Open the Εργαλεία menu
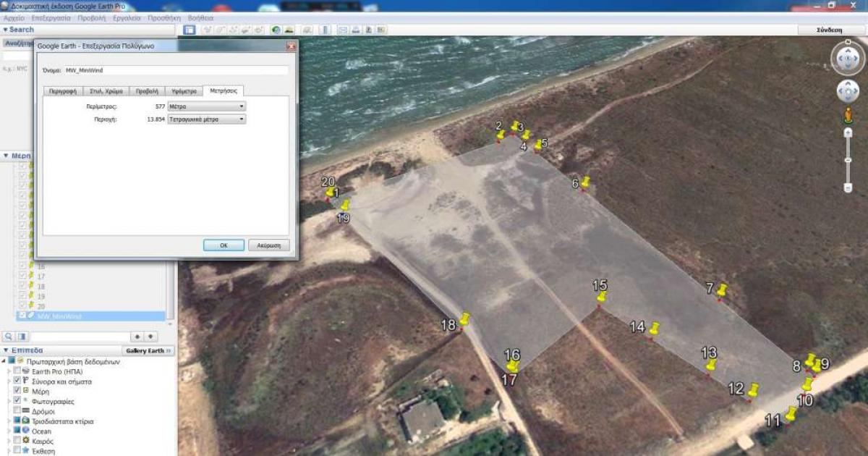Screen dimensions: 868x456 (x=126, y=17)
